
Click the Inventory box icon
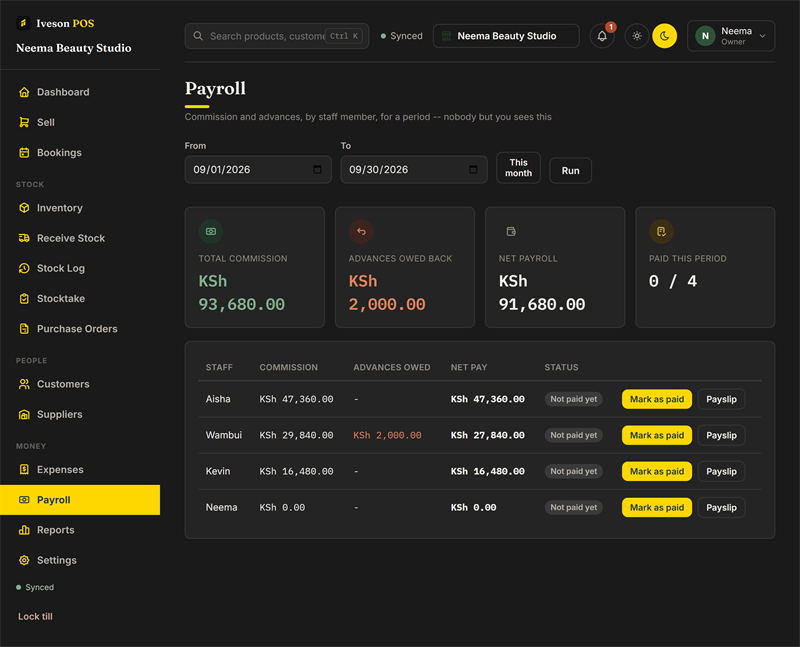click(24, 208)
